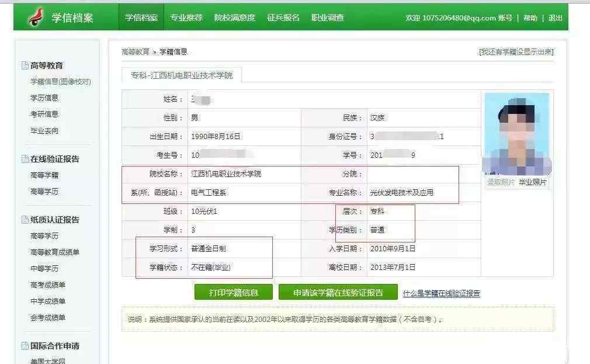Click the school name 江西机电职业技术学院 value
Viewport: 590px width, 364px height.
click(226, 174)
